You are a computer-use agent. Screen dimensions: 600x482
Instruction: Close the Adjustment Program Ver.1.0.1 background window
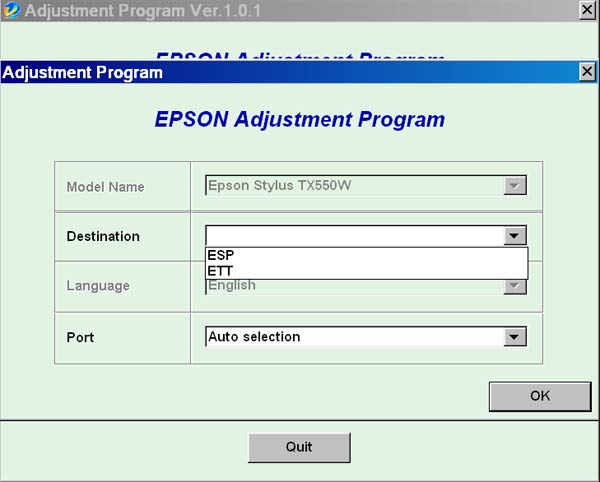587,10
